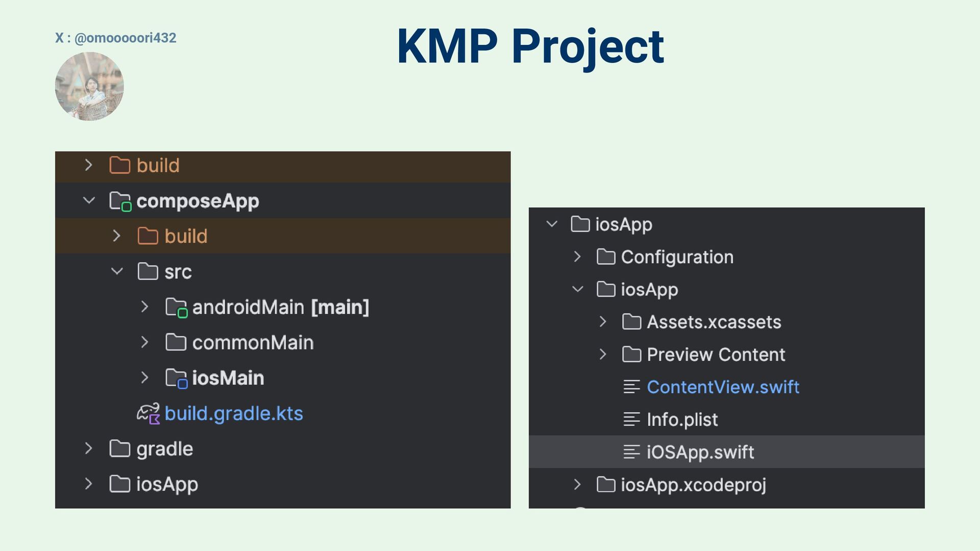Click the commonMain folder icon
This screenshot has width=980, height=551.
[176, 342]
